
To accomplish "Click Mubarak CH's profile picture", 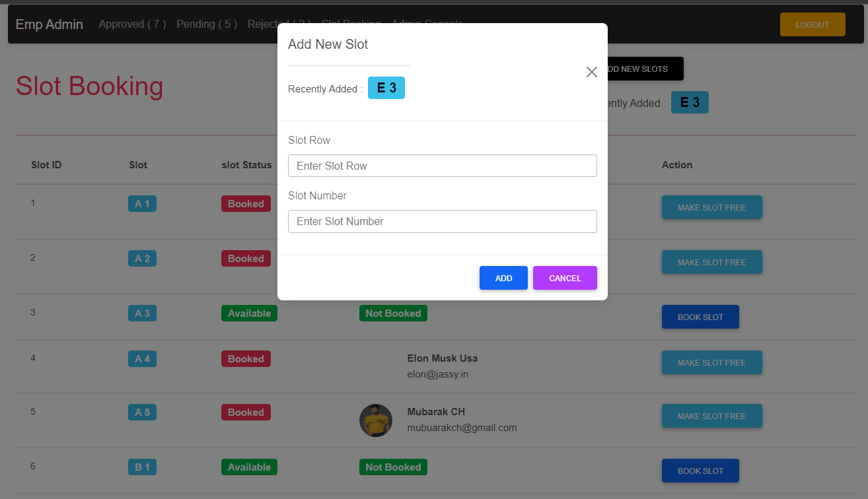I will [376, 420].
